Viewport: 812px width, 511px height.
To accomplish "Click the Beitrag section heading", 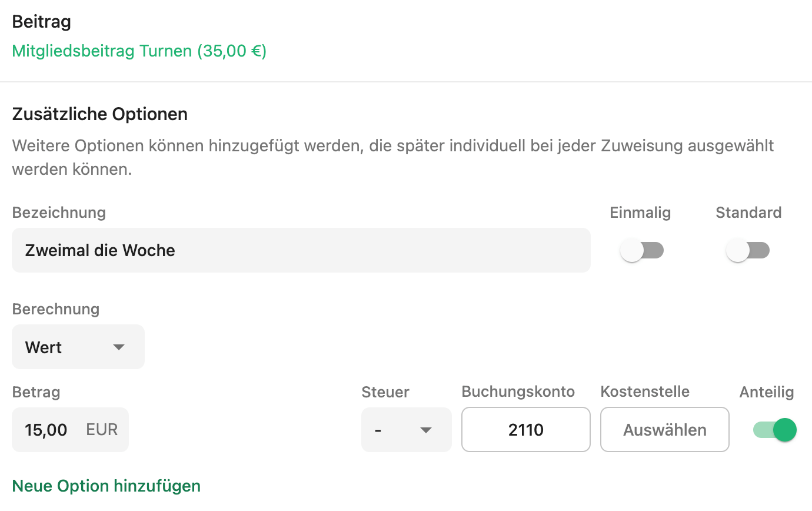I will pyautogui.click(x=42, y=22).
